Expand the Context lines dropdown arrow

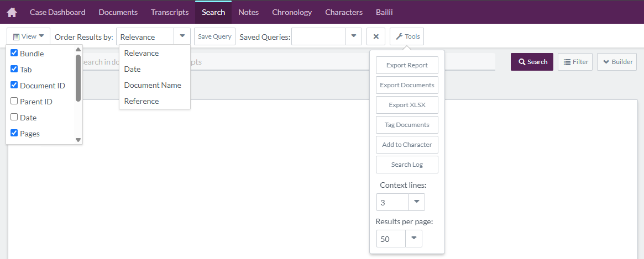pos(416,202)
